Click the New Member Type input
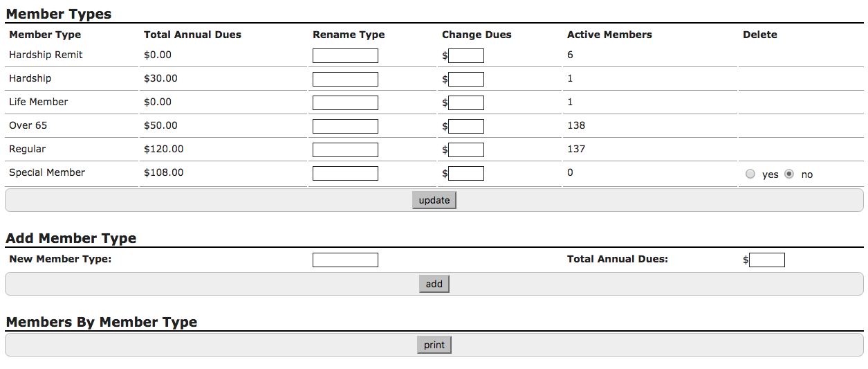The width and height of the screenshot is (868, 369). coord(345,260)
